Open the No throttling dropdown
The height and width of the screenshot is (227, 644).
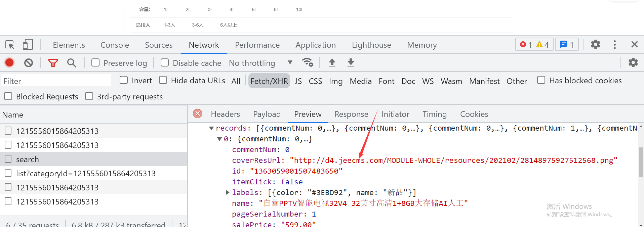click(260, 63)
